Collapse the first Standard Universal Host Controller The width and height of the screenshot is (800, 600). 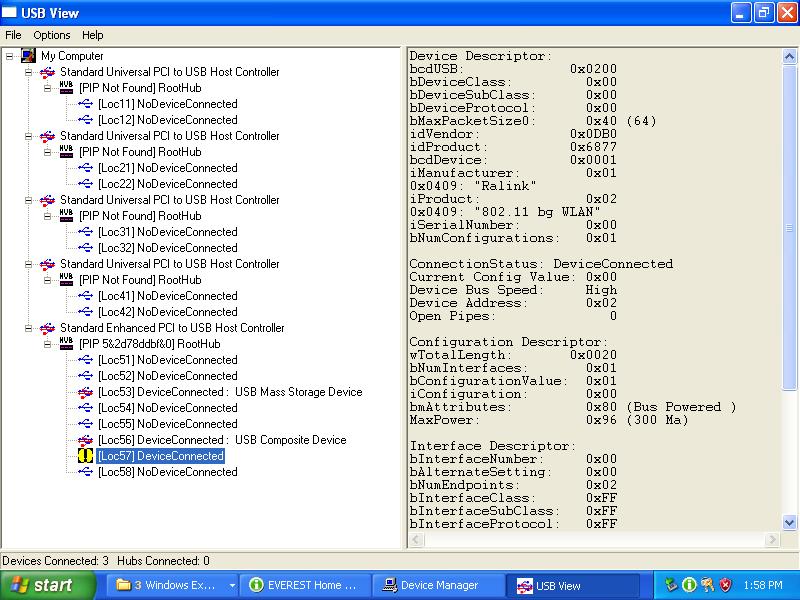[29, 72]
